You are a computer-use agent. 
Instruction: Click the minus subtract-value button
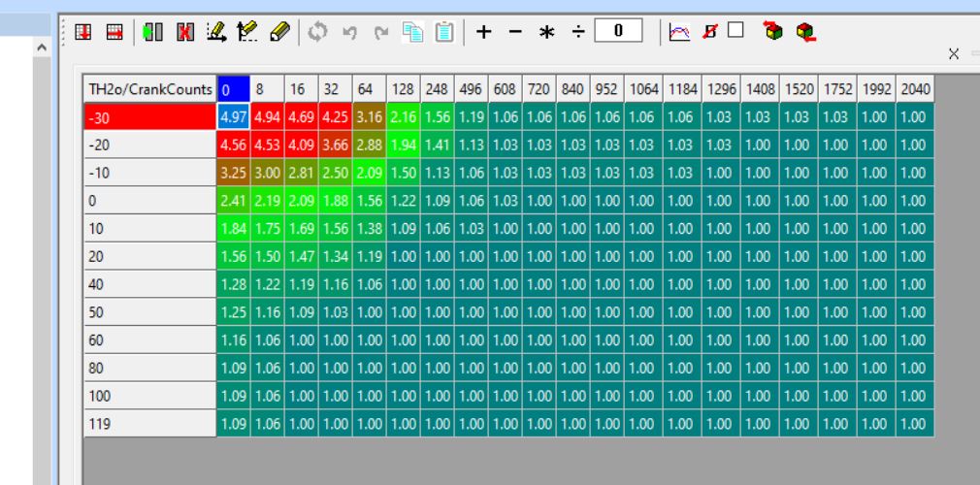515,32
